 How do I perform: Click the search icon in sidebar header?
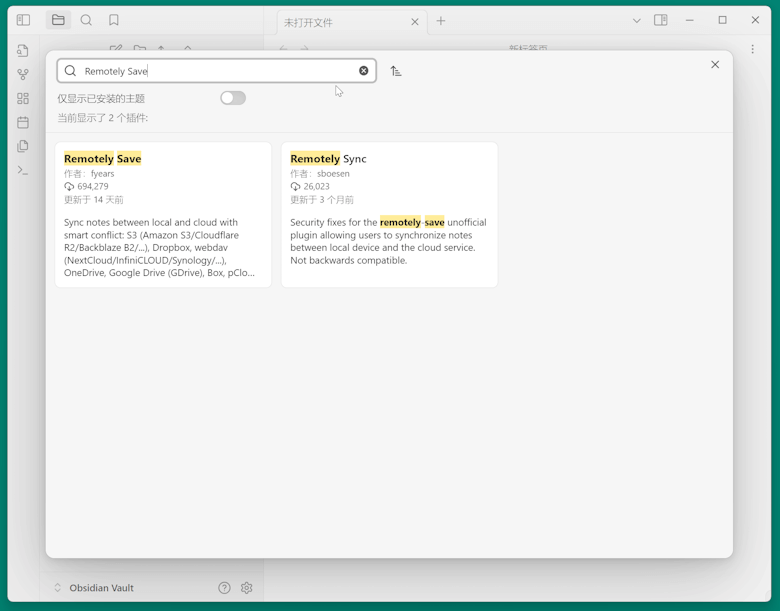(86, 20)
